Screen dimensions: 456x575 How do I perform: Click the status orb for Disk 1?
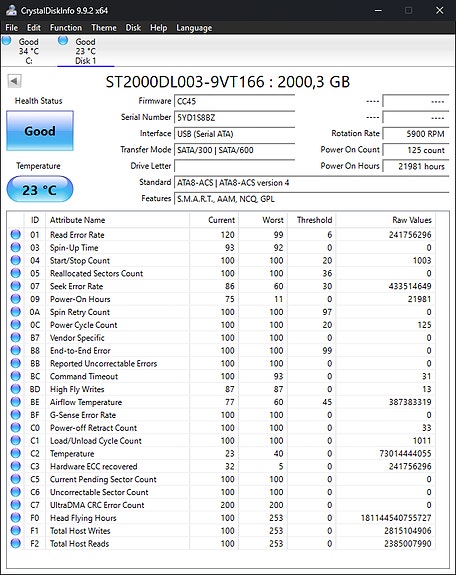[x=63, y=40]
